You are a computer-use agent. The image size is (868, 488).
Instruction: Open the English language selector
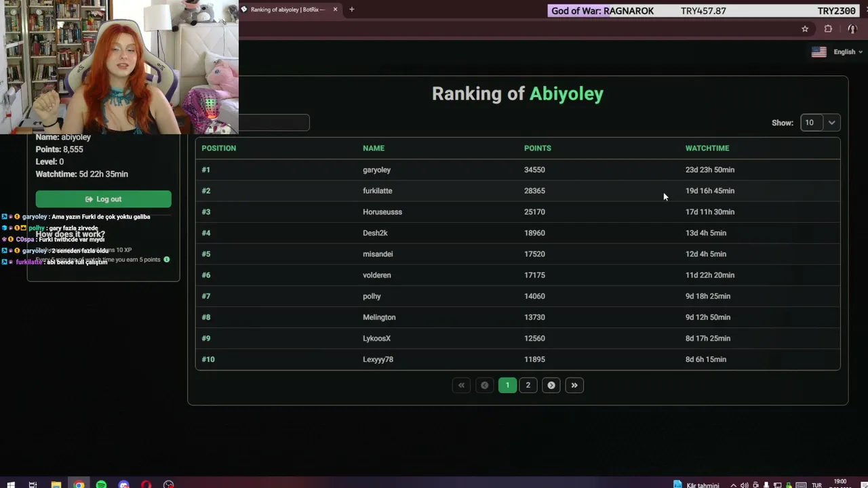point(837,52)
